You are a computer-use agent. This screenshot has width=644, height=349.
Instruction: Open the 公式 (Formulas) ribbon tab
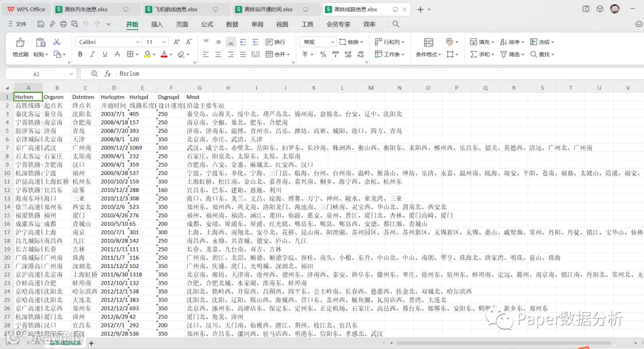tap(207, 24)
